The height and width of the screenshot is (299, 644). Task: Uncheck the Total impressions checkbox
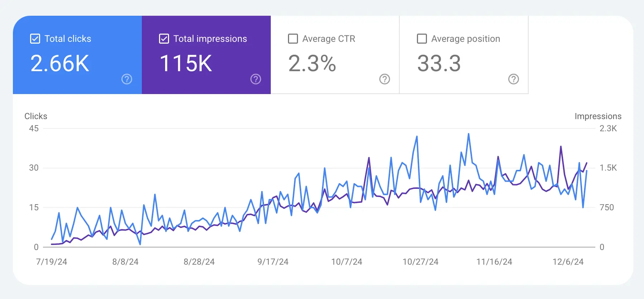tap(164, 39)
